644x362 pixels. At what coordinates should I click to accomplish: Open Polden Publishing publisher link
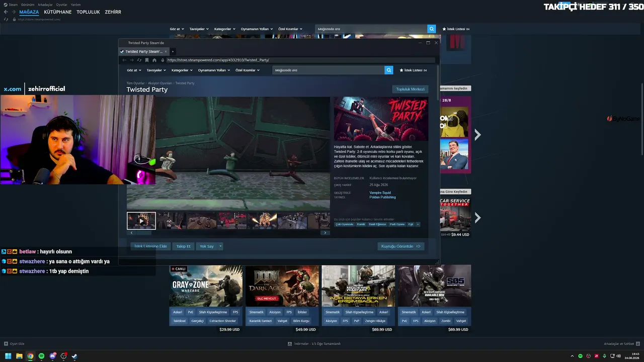[382, 197]
